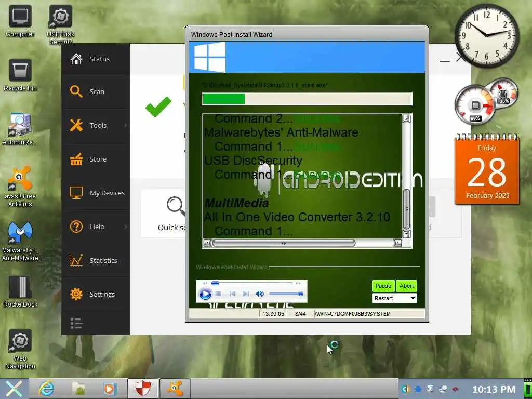Open the Recycle Bin desktop icon
Screen dimensions: 532x399
[20, 75]
